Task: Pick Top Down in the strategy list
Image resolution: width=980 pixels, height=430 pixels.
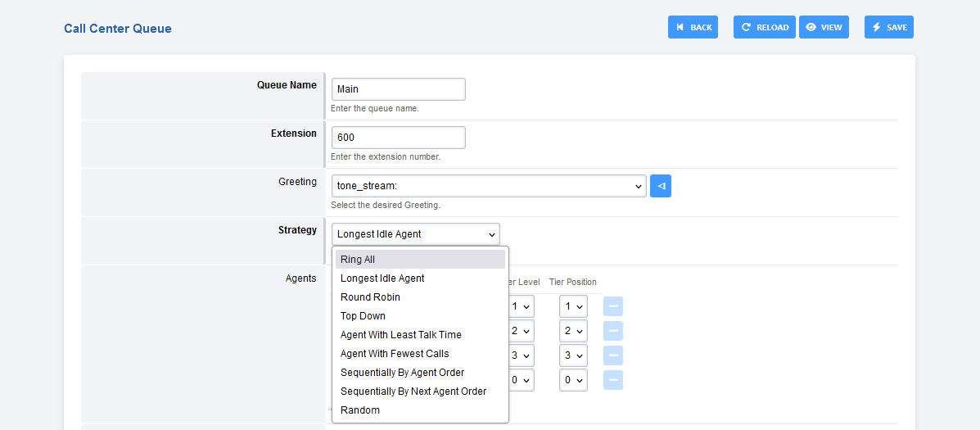Action: (x=363, y=316)
